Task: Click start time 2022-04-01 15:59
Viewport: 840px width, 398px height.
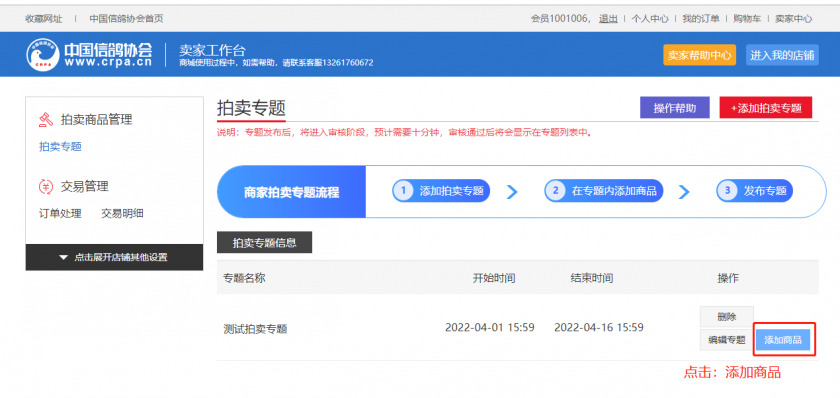Action: [x=490, y=327]
